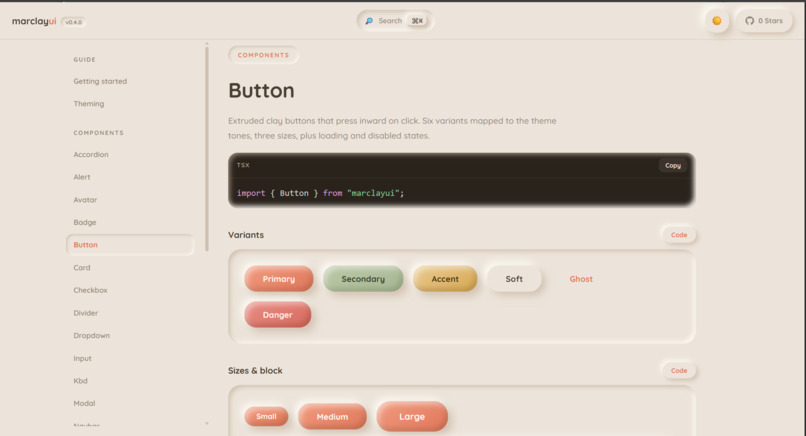The image size is (806, 436).
Task: Show code for Sizes & block section
Action: tap(679, 371)
